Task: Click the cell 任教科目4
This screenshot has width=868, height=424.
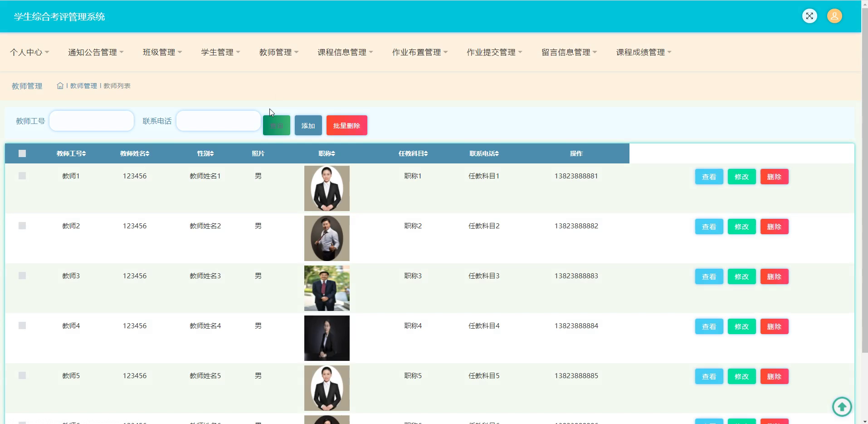Action: click(484, 326)
